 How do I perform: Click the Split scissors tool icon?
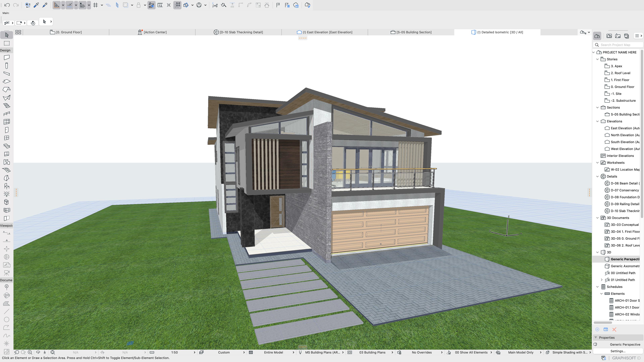click(x=215, y=5)
